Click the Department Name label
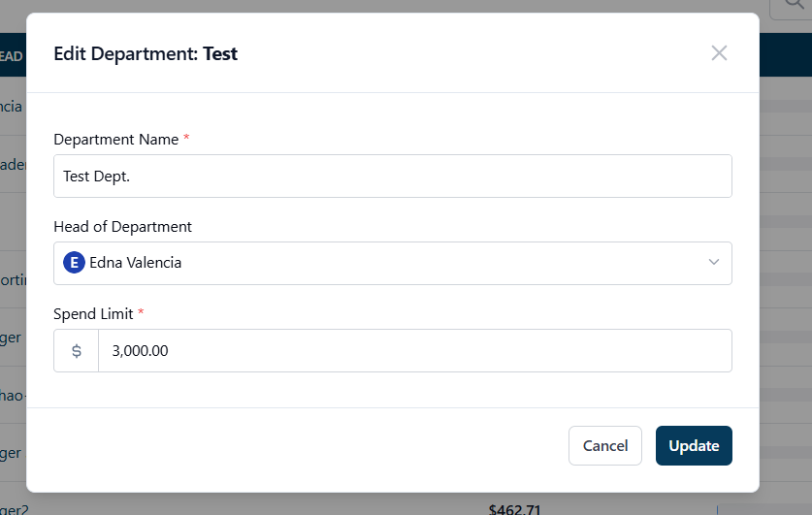This screenshot has width=812, height=515. click(116, 140)
